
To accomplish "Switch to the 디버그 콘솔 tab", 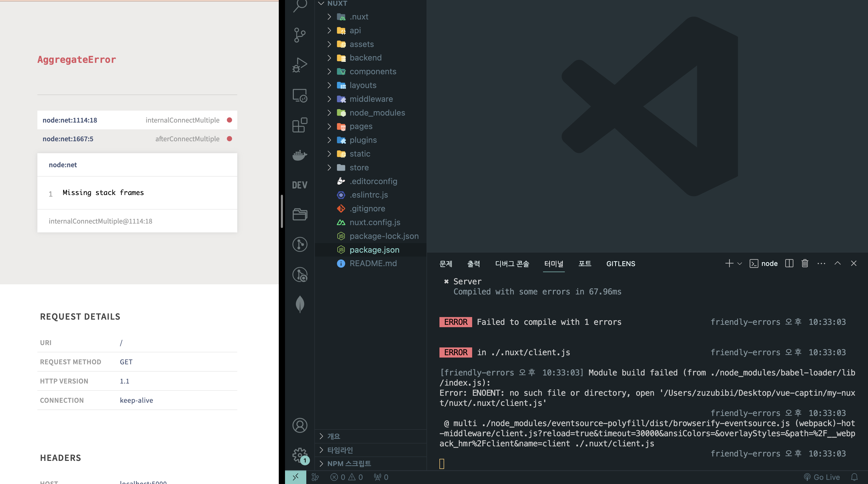I will point(512,264).
